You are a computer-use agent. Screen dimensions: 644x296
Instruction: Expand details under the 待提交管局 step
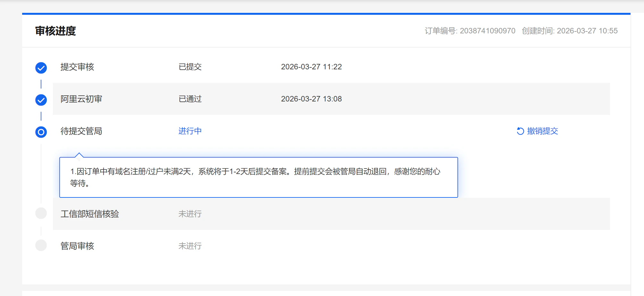point(81,131)
